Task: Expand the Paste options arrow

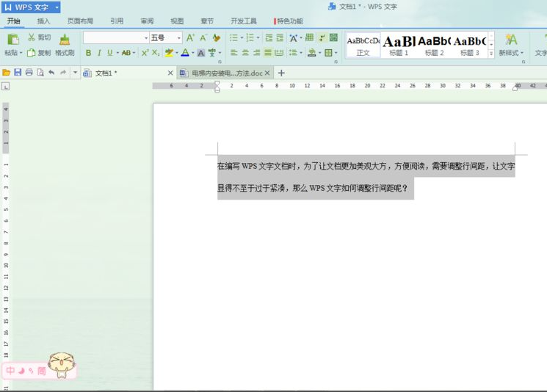Action: [21, 53]
